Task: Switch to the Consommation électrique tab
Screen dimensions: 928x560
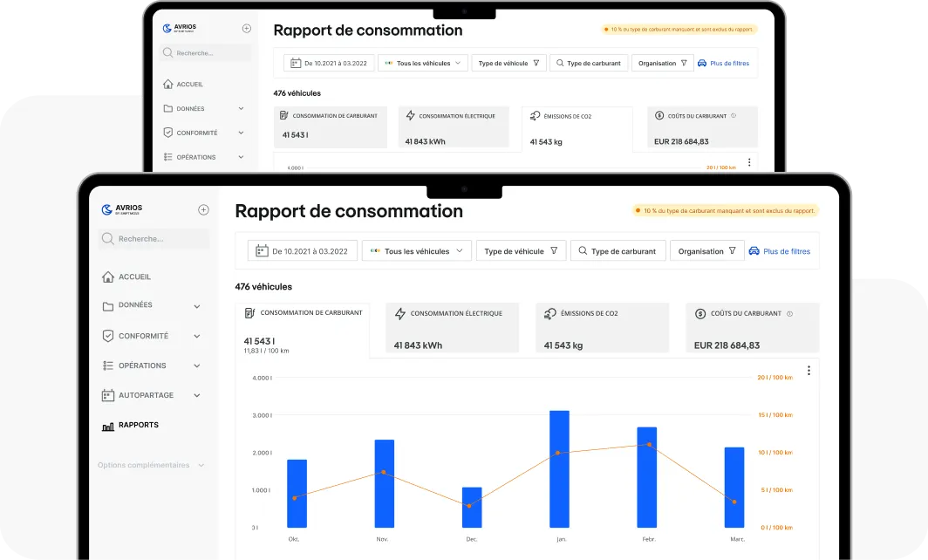Action: click(x=452, y=328)
